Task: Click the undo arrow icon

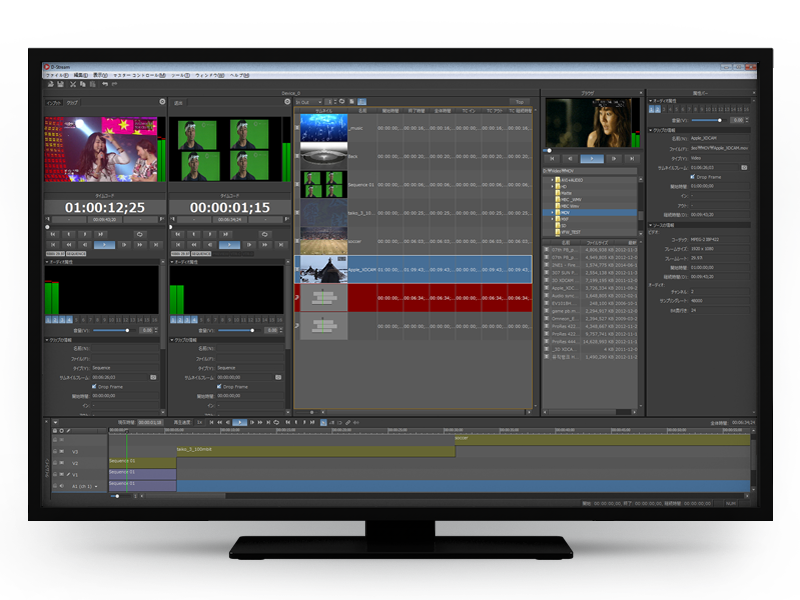Action: click(x=105, y=84)
